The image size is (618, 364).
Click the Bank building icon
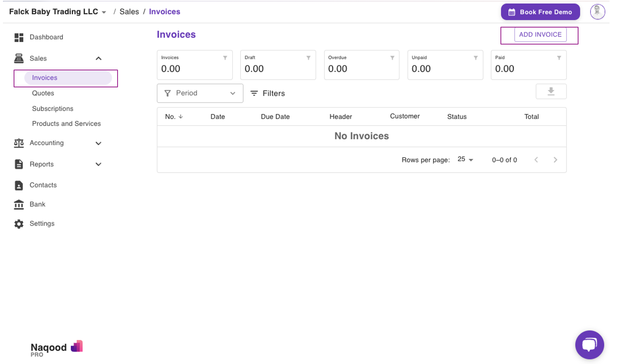19,204
